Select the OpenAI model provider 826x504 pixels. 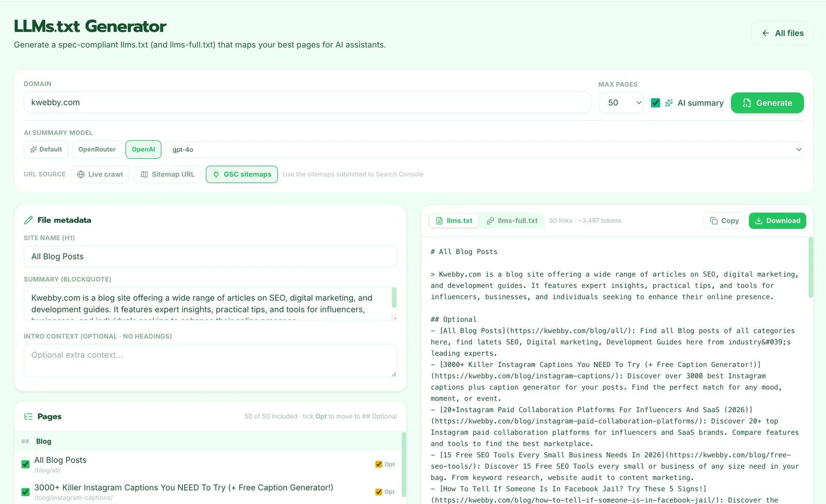pyautogui.click(x=144, y=150)
